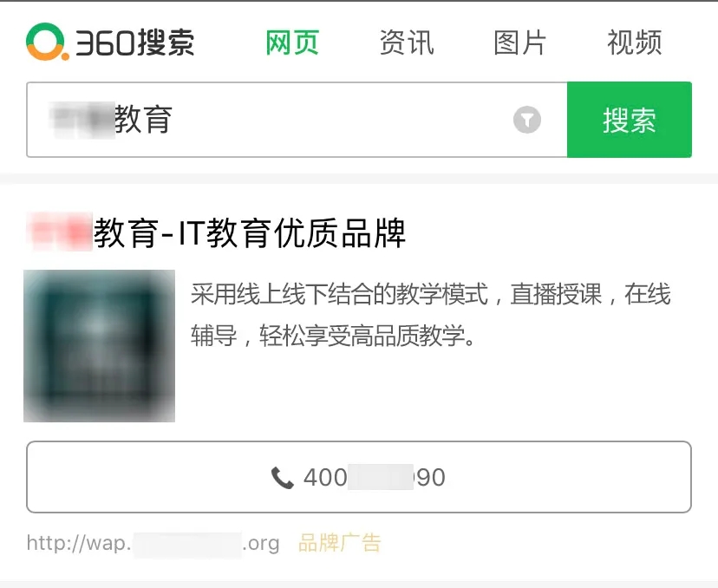The image size is (718, 588).
Task: Click the 品牌广告 label
Action: [x=339, y=543]
